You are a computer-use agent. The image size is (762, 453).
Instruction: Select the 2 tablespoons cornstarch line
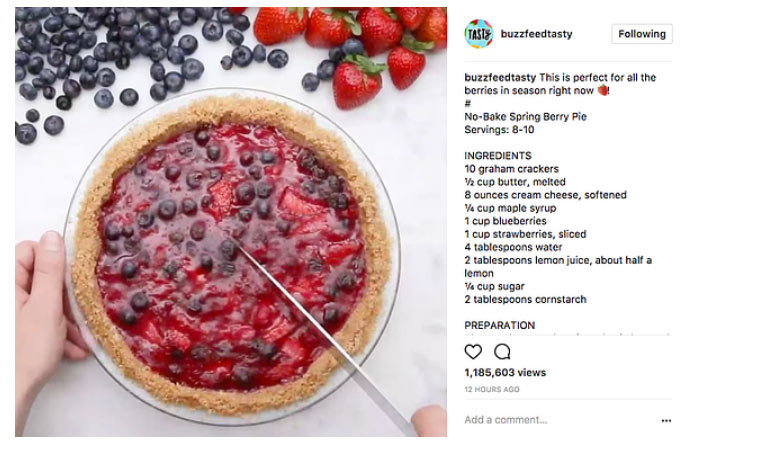[x=525, y=299]
